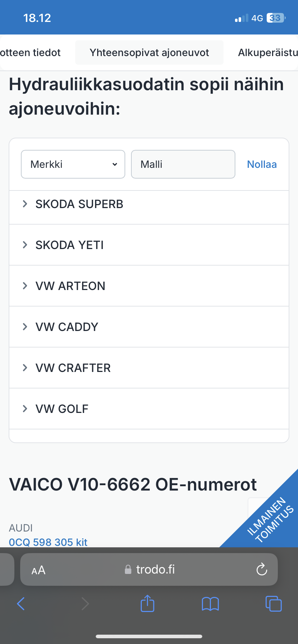Open the Merkki brand dropdown

(x=73, y=164)
